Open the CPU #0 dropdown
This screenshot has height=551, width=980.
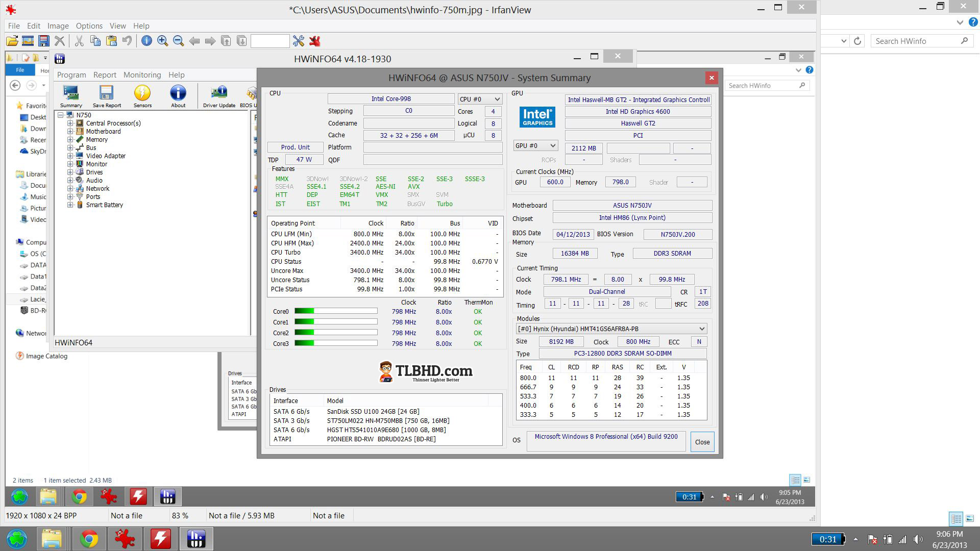point(480,99)
